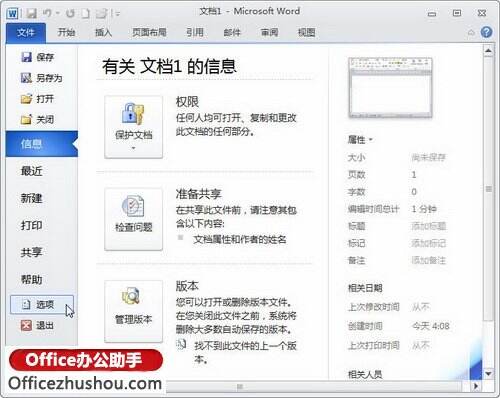Switch to the 引用 ribbon tab

coord(195,32)
